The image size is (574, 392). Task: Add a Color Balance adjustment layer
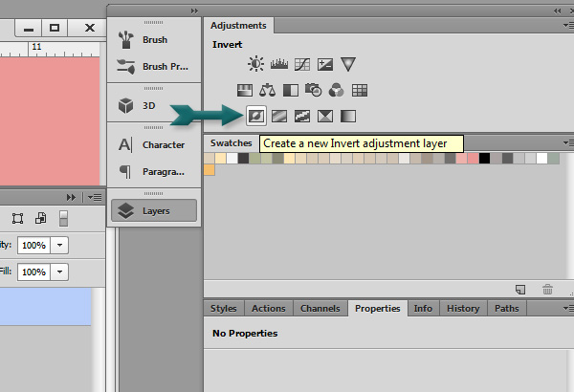point(267,90)
